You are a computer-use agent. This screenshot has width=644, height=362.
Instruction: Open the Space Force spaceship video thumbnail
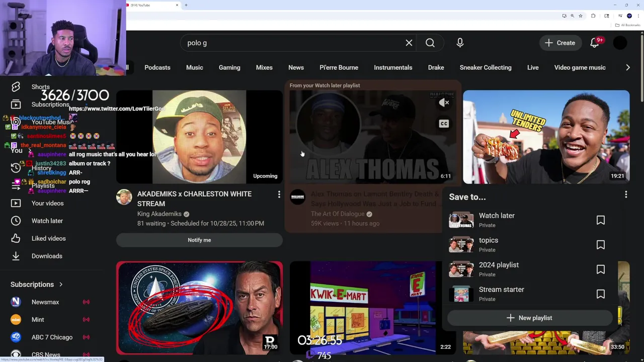coord(199,308)
